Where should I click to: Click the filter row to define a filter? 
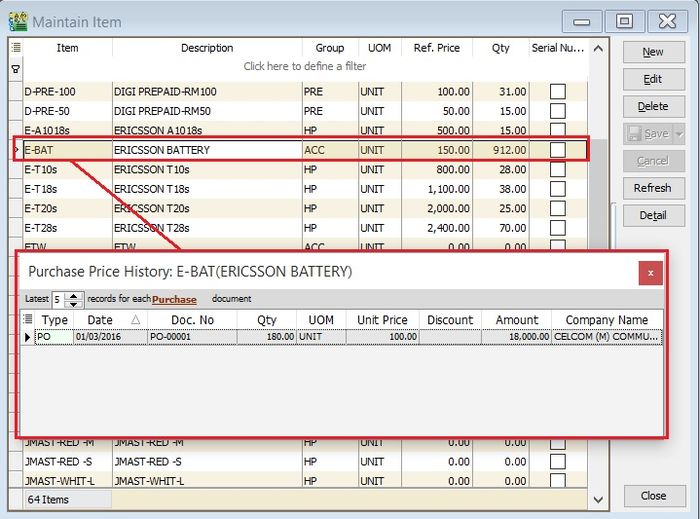pyautogui.click(x=305, y=67)
